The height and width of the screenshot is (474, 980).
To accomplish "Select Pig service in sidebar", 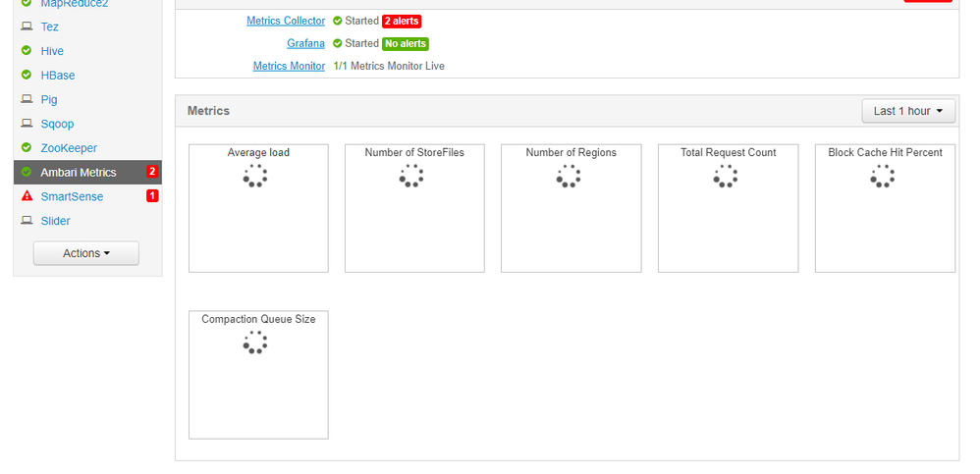I will coord(49,99).
